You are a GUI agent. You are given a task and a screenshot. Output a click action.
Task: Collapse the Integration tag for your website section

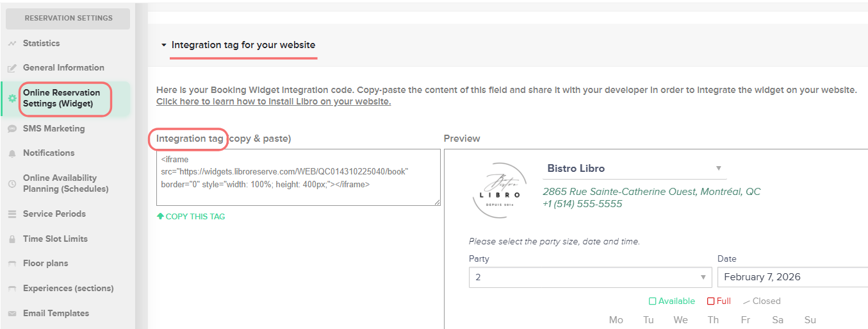[x=164, y=46]
